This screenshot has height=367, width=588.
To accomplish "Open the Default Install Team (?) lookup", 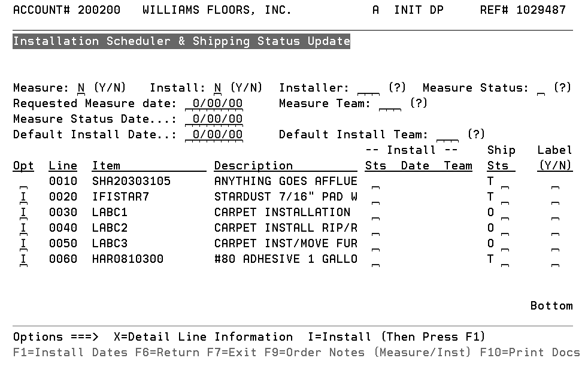I will [x=476, y=134].
